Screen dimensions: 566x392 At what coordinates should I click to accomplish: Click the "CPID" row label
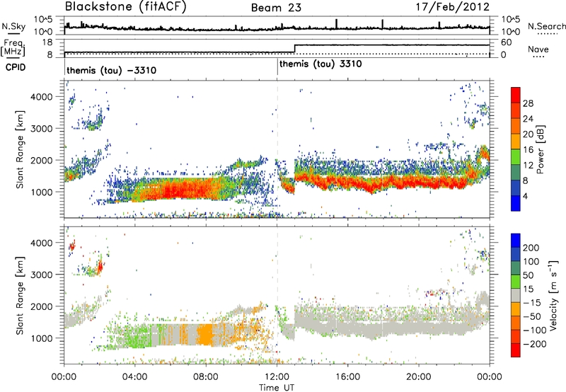tap(15, 67)
